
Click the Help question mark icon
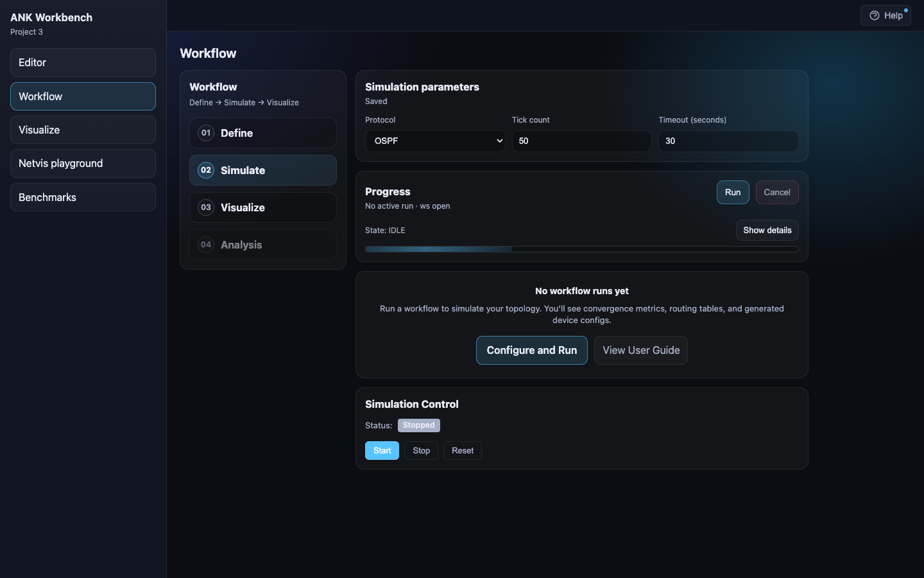pyautogui.click(x=874, y=15)
